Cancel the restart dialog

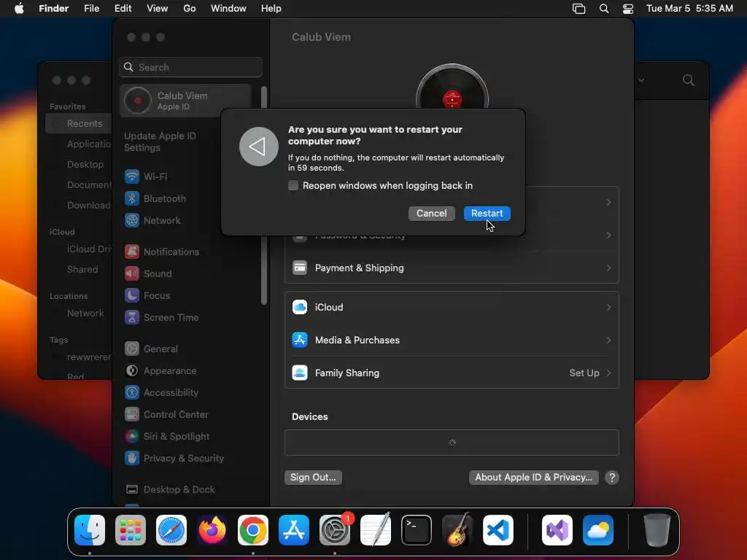point(432,214)
